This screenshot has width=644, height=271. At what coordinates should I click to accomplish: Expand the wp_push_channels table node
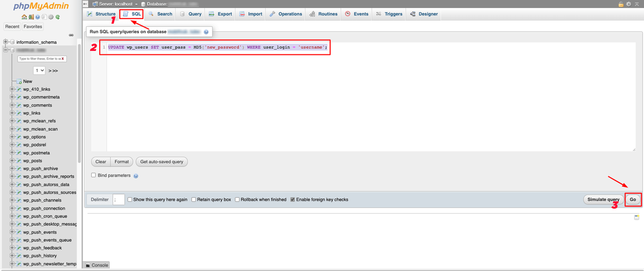[12, 200]
